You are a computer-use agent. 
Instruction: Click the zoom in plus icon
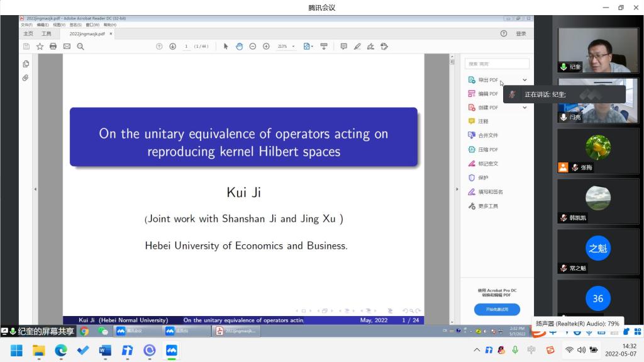(x=266, y=47)
